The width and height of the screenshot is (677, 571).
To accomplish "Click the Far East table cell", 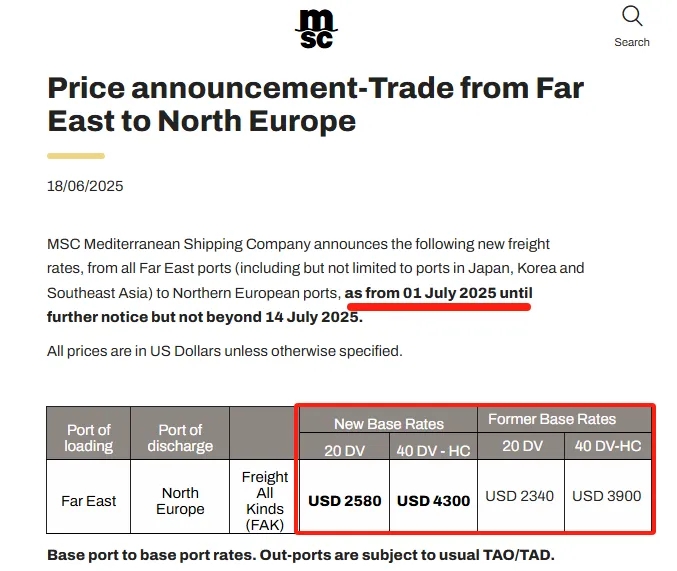I will [x=89, y=501].
